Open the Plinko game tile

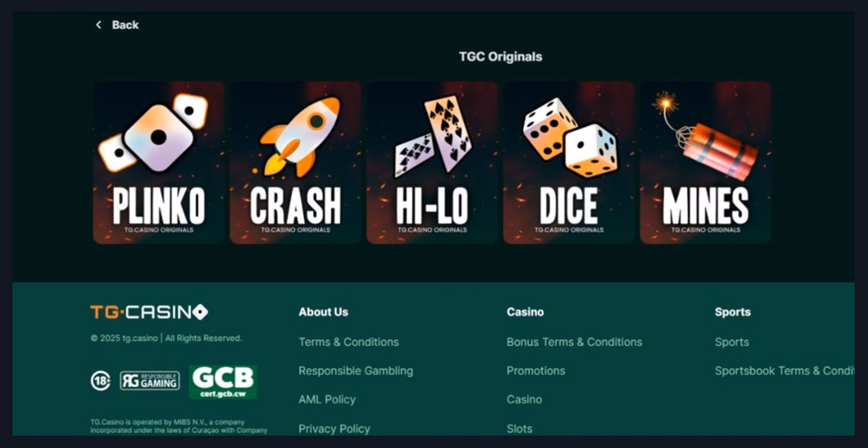[x=159, y=162]
